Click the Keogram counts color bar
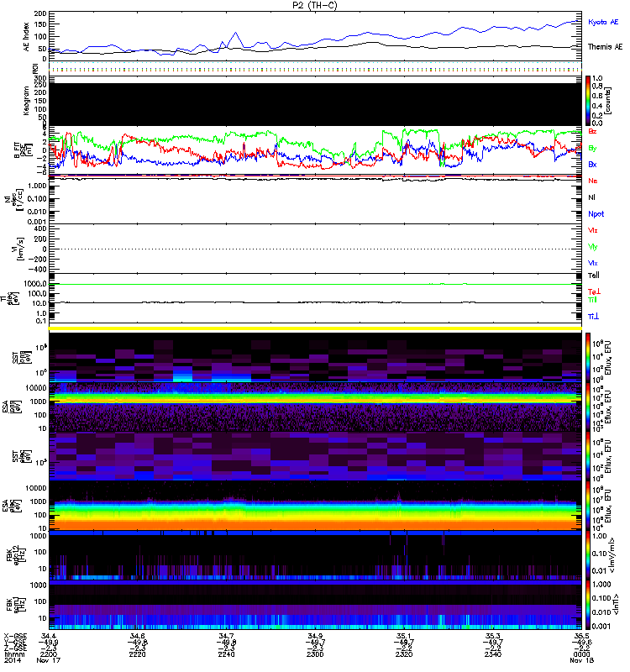The height and width of the screenshot is (672, 630). click(x=588, y=101)
